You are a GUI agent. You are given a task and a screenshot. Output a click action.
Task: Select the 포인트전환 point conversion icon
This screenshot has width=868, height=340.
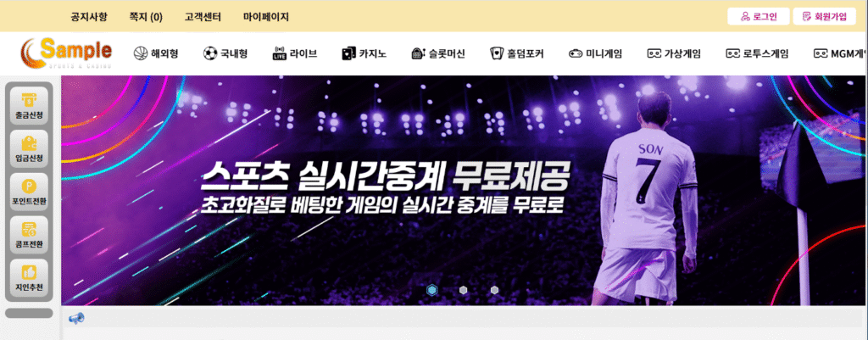pyautogui.click(x=29, y=192)
